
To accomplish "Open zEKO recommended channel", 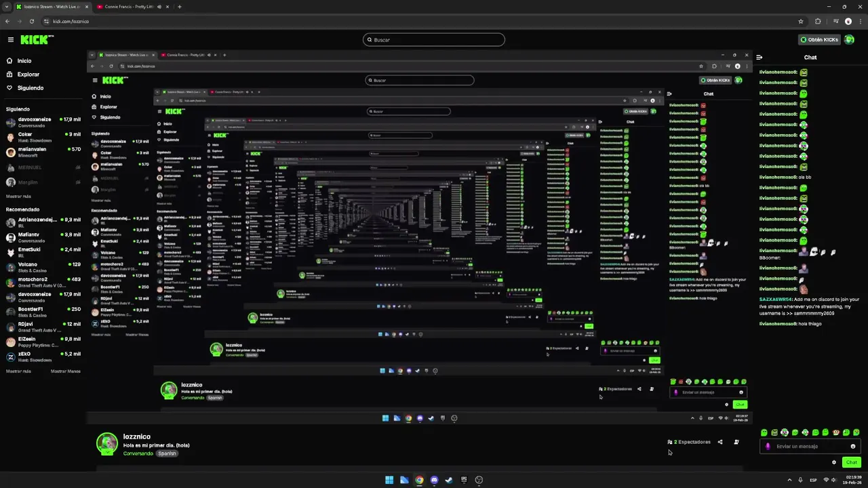I will 43,357.
